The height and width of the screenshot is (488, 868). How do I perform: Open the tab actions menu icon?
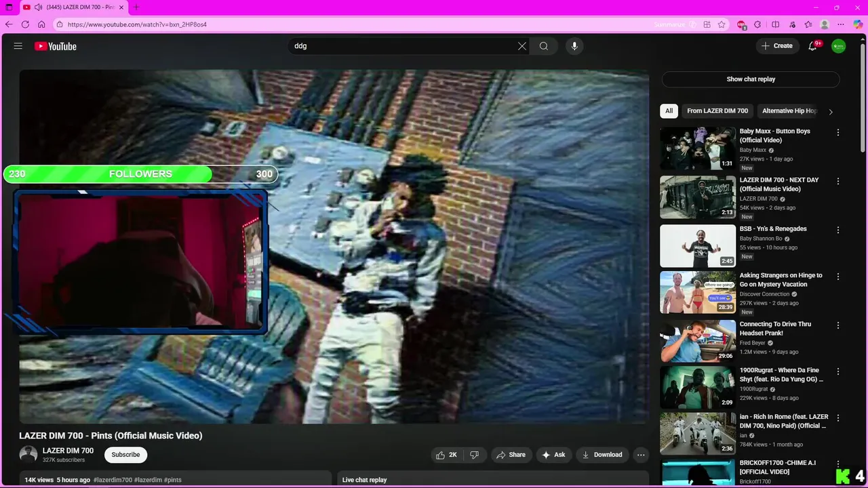pos(9,7)
